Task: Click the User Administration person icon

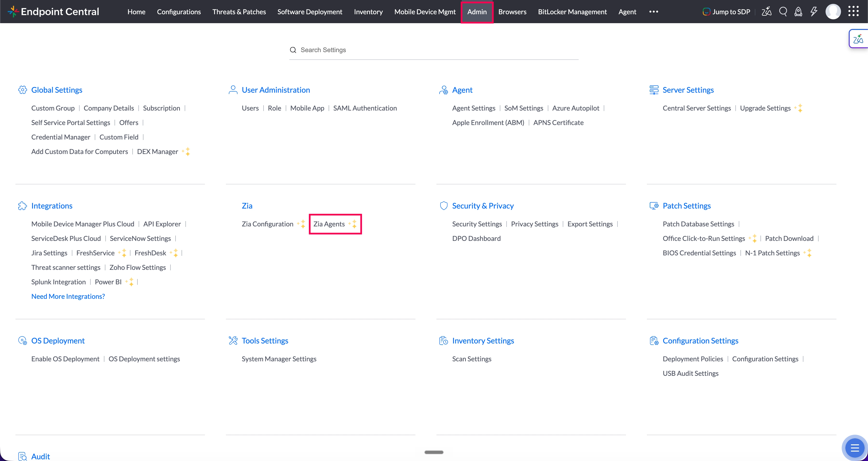Action: (x=233, y=90)
